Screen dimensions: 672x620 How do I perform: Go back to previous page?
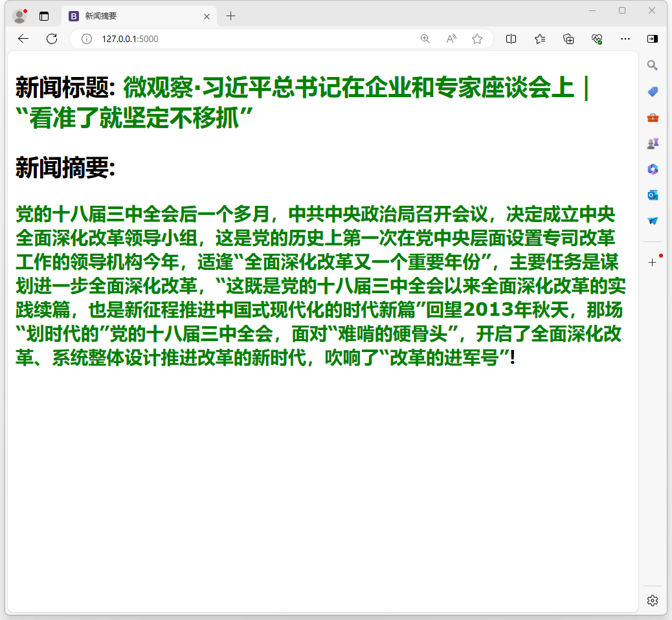pos(23,39)
